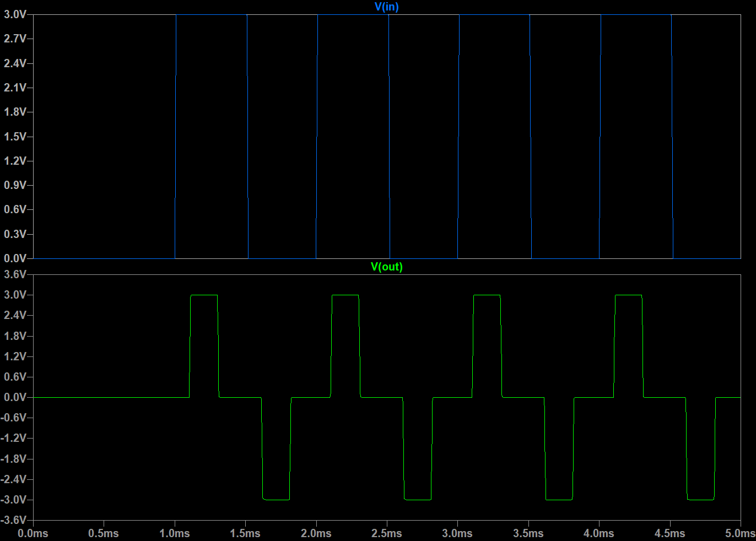The height and width of the screenshot is (541, 756).
Task: Click the -3.0V axis label
Action: (x=14, y=500)
